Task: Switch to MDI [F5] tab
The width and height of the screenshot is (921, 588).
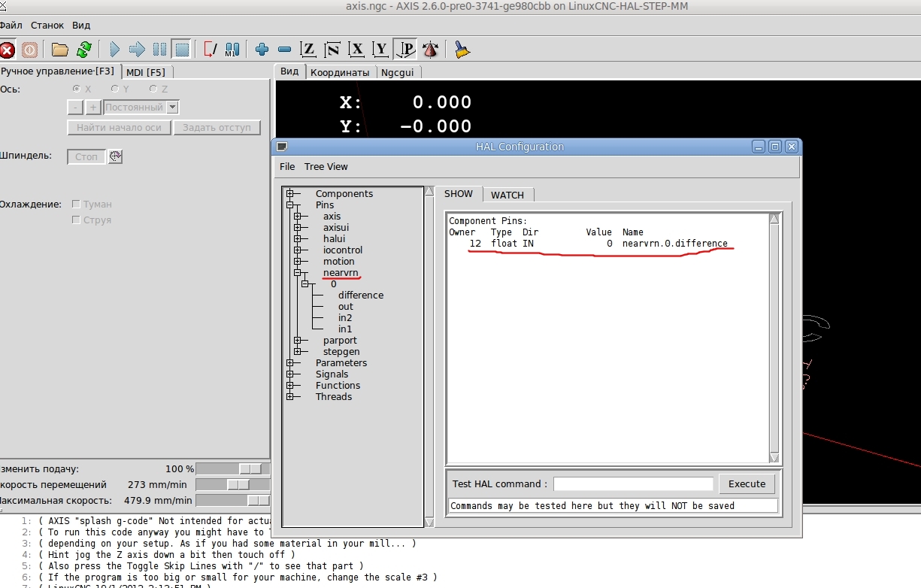Action: pos(146,72)
